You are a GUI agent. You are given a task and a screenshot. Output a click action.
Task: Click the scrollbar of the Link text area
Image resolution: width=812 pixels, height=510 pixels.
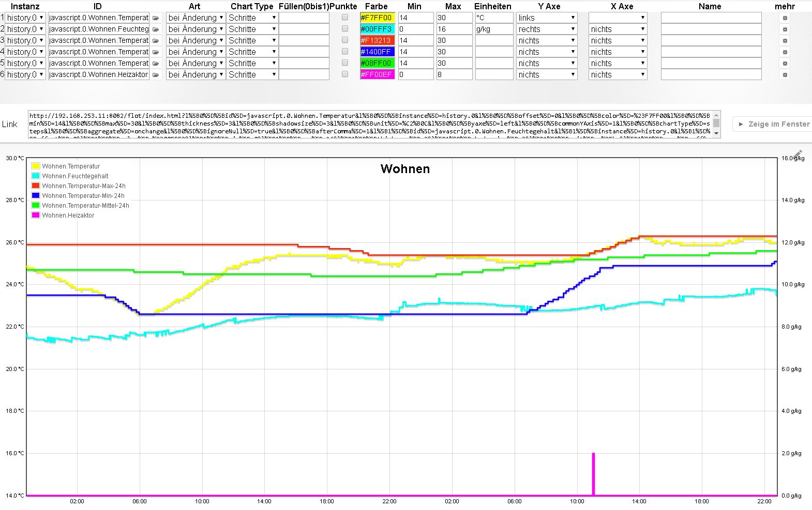click(x=716, y=124)
